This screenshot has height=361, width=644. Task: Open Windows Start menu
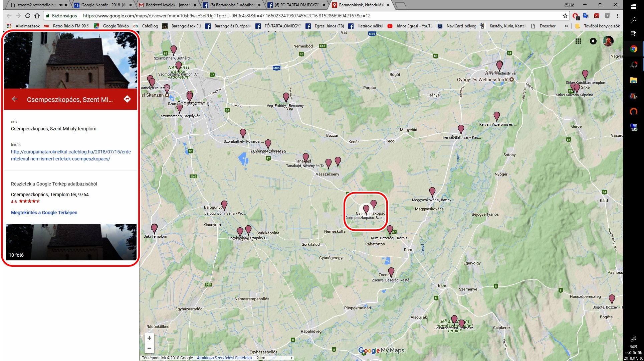(x=633, y=6)
